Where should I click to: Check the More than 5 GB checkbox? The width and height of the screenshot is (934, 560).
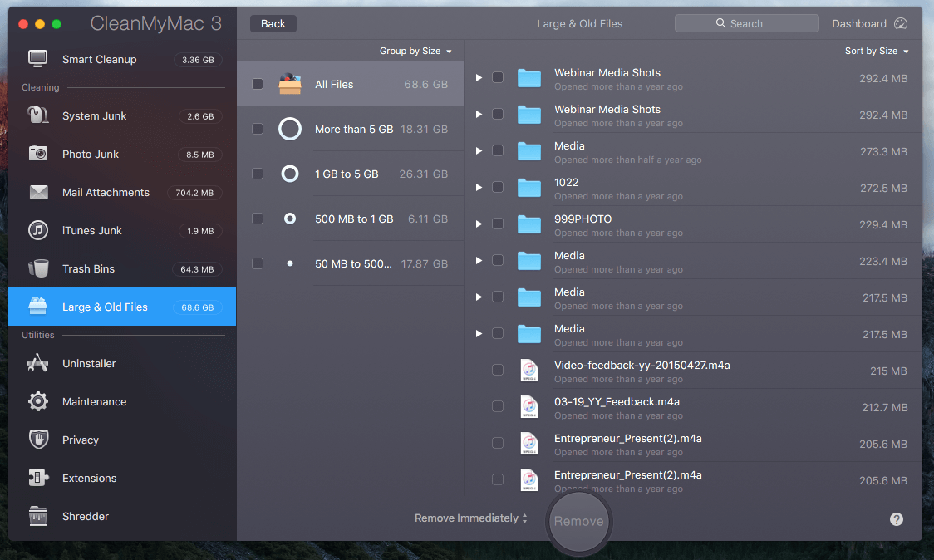258,129
